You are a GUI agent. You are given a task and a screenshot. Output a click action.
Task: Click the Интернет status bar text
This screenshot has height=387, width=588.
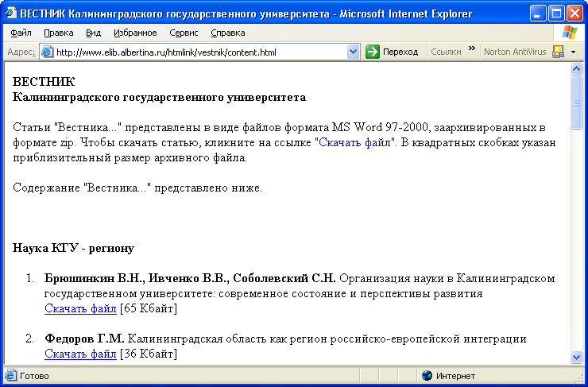click(x=455, y=376)
